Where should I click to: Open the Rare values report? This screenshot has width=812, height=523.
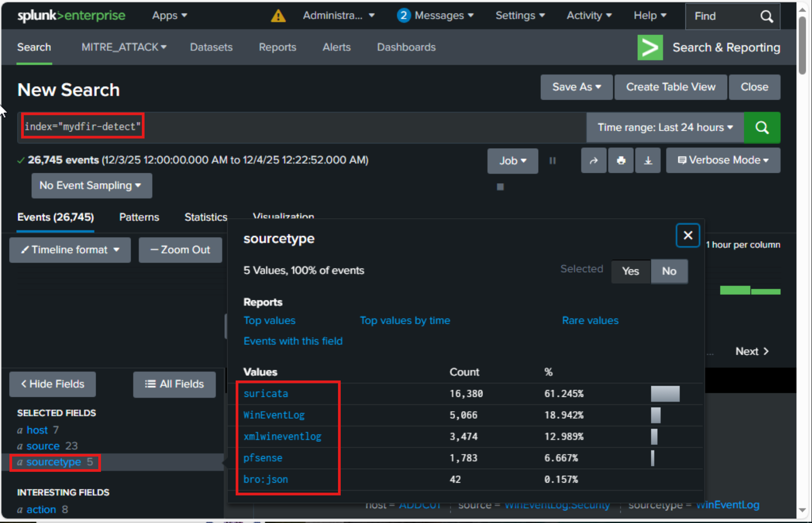[x=590, y=321]
